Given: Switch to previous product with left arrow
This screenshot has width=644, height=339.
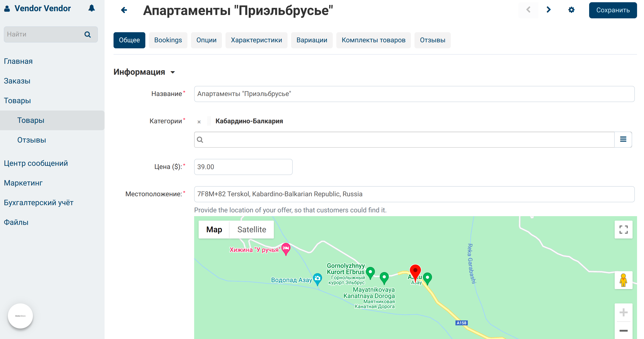Looking at the screenshot, I should tap(528, 9).
